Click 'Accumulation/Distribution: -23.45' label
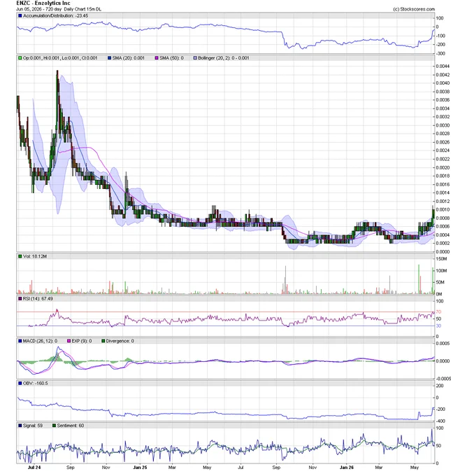The height and width of the screenshot is (476, 451). pyautogui.click(x=55, y=16)
